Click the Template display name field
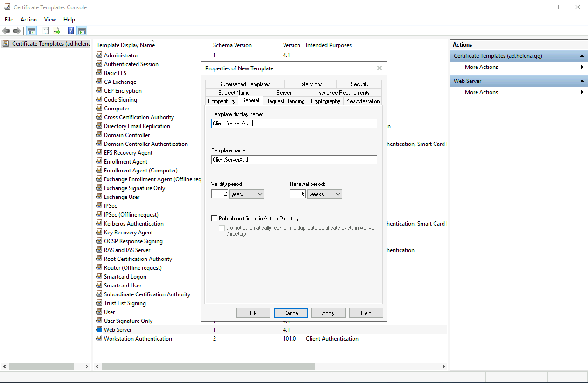 tap(294, 123)
